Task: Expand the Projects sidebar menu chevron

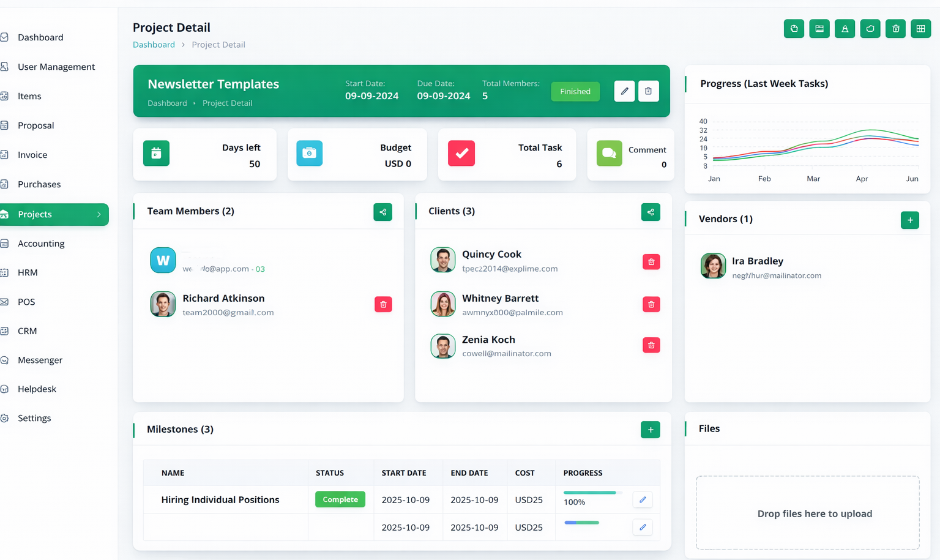Action: (x=99, y=215)
